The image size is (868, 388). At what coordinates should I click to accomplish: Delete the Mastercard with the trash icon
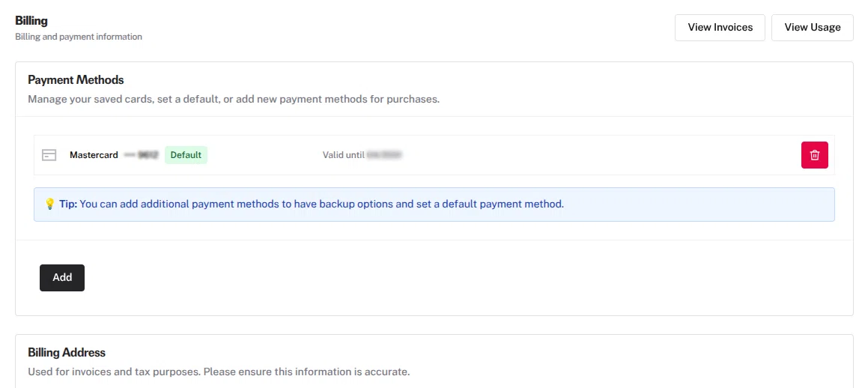(x=814, y=155)
